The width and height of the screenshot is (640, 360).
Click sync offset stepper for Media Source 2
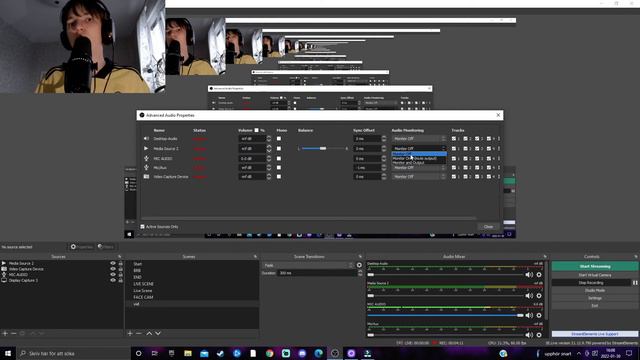384,149
